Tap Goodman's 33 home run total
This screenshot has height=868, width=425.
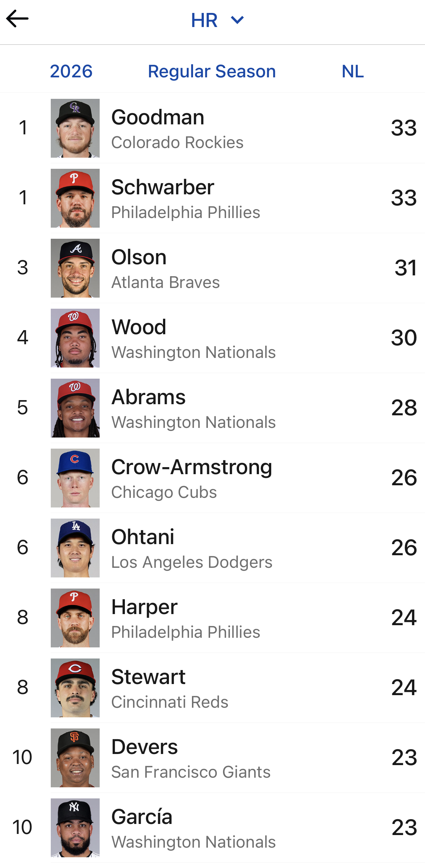(404, 128)
